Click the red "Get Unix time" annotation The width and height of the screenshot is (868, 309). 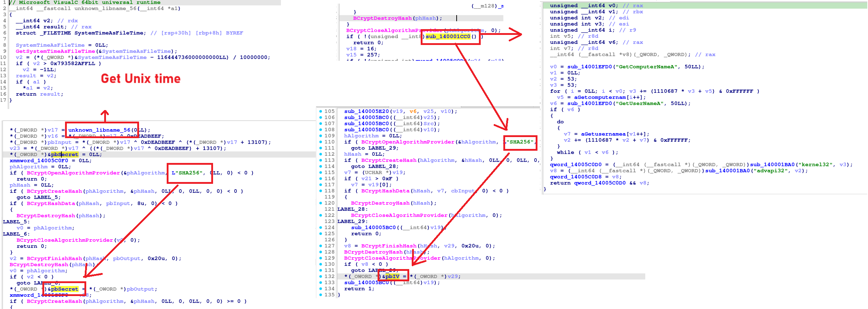point(140,79)
